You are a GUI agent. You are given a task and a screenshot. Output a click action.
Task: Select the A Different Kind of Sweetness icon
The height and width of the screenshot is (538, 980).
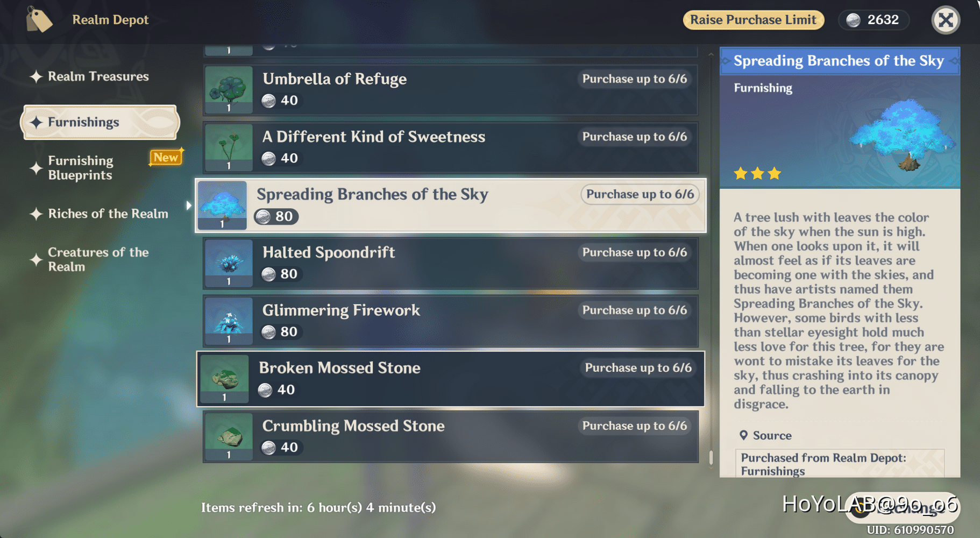[x=228, y=147]
